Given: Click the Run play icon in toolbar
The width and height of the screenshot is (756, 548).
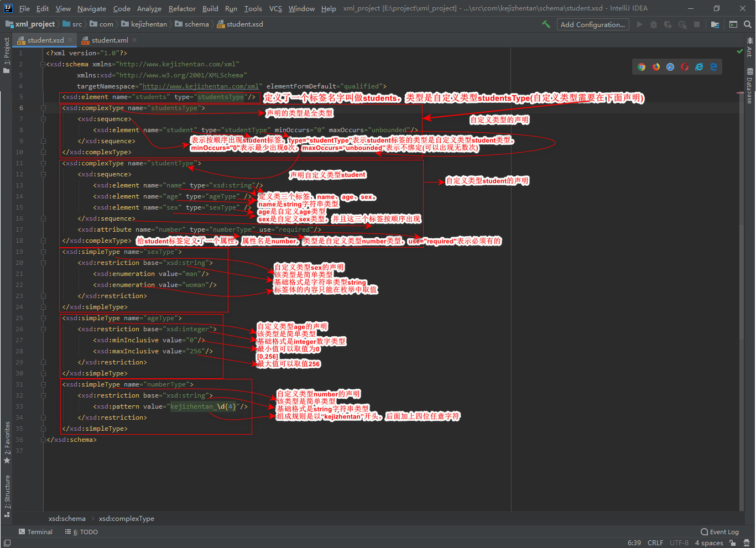Looking at the screenshot, I should [x=640, y=24].
